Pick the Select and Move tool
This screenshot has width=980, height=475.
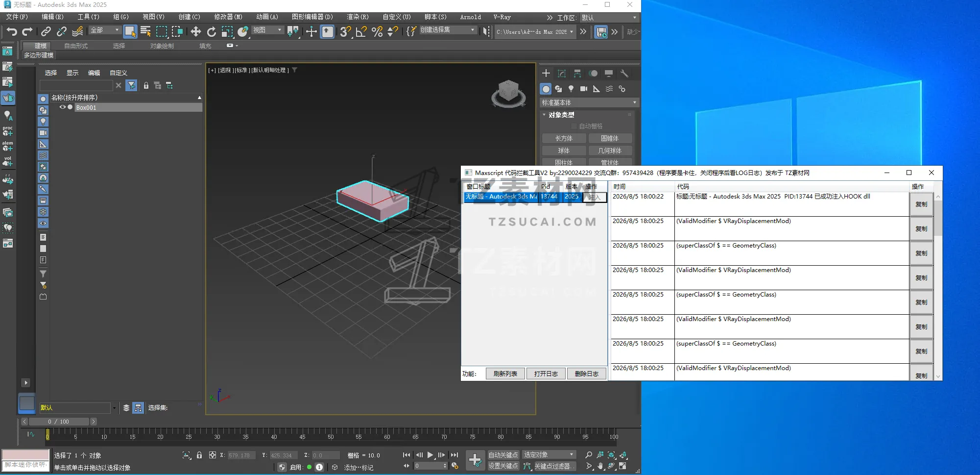click(x=196, y=32)
